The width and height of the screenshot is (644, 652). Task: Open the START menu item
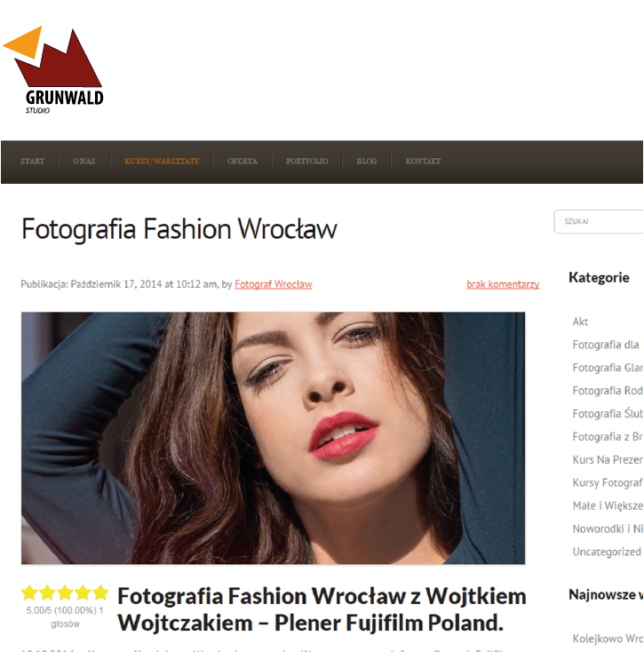coord(33,162)
